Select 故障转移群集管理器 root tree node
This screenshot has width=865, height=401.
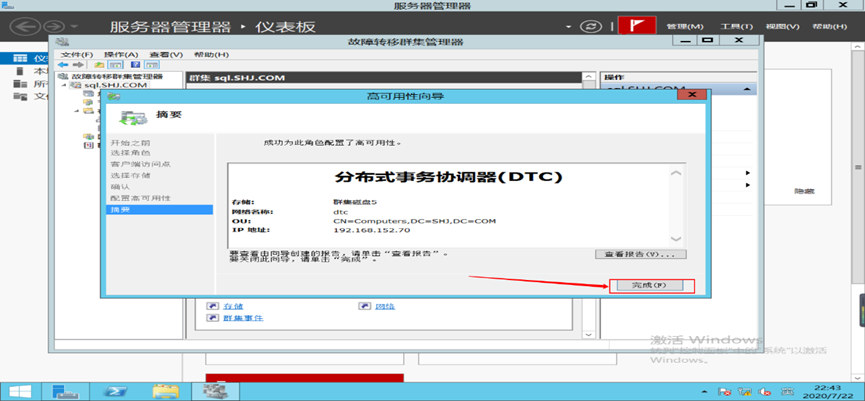coord(116,76)
